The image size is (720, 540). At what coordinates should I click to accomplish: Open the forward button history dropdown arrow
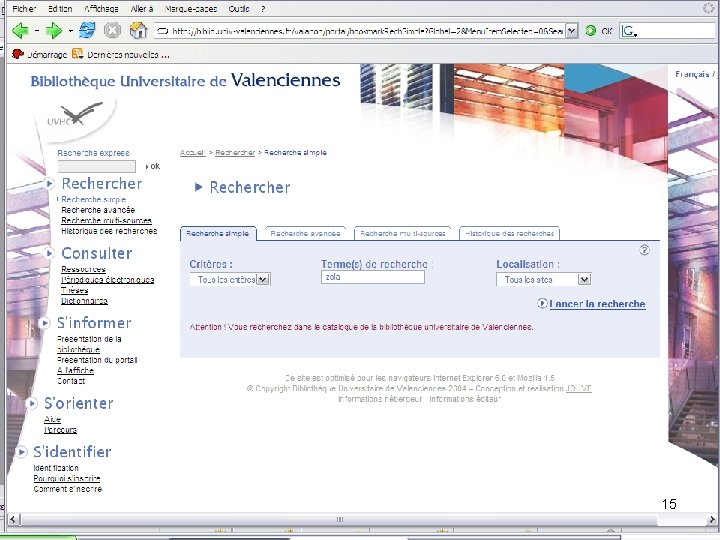(70, 31)
